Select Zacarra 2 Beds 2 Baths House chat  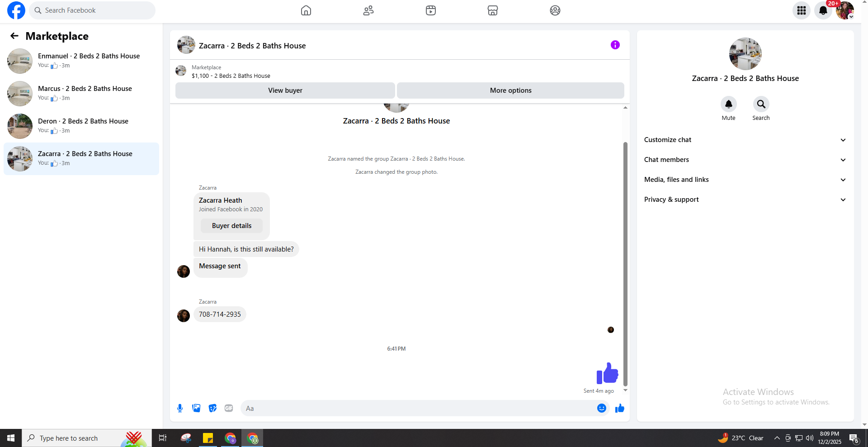pos(81,159)
